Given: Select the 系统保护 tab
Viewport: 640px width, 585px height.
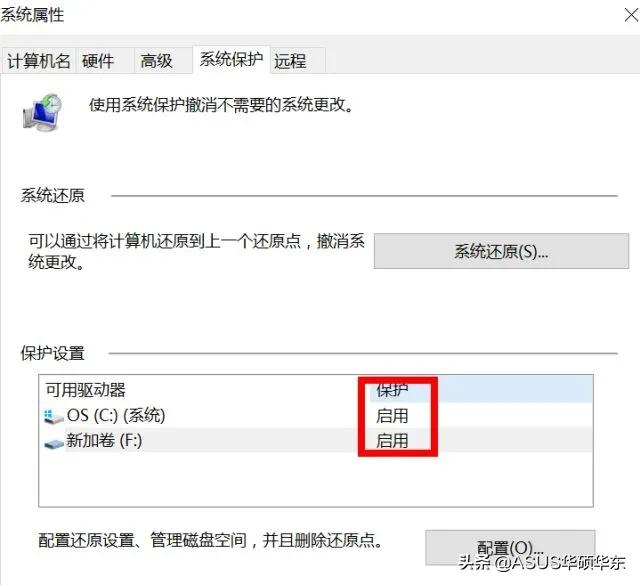Looking at the screenshot, I should [x=231, y=60].
